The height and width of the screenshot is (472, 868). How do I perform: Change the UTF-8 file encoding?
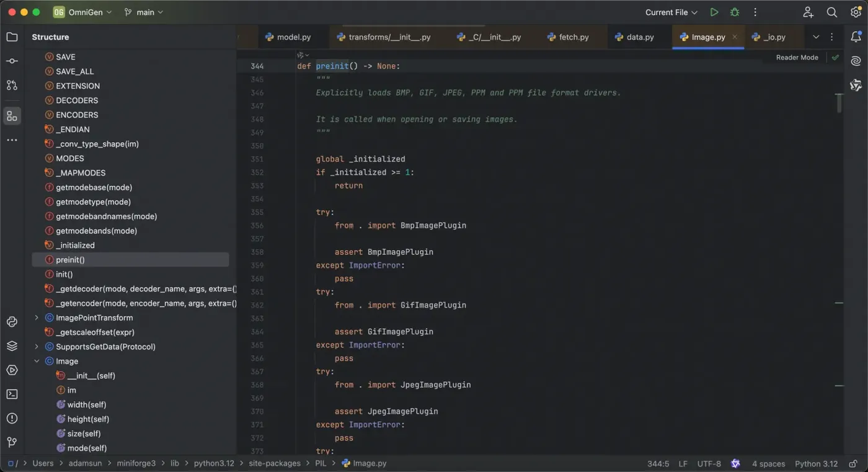coord(709,463)
